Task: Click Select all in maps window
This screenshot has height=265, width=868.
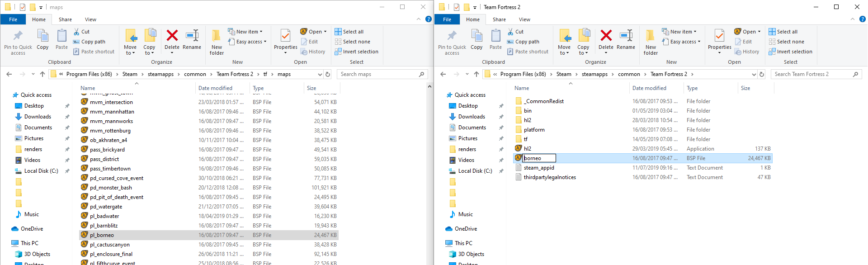Action: pyautogui.click(x=349, y=32)
